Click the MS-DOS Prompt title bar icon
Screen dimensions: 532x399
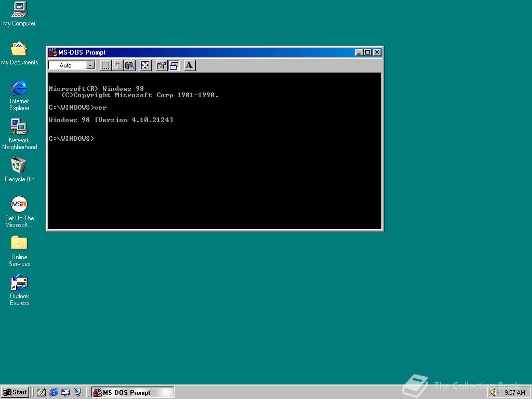click(52, 52)
